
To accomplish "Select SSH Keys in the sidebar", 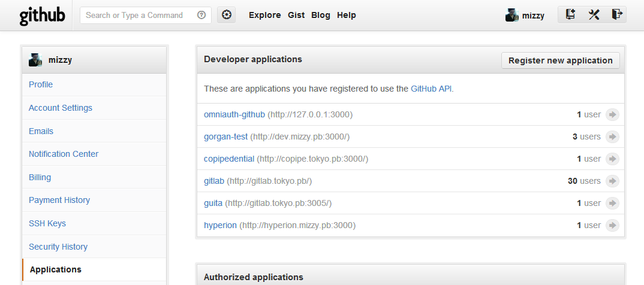I will pyautogui.click(x=47, y=223).
